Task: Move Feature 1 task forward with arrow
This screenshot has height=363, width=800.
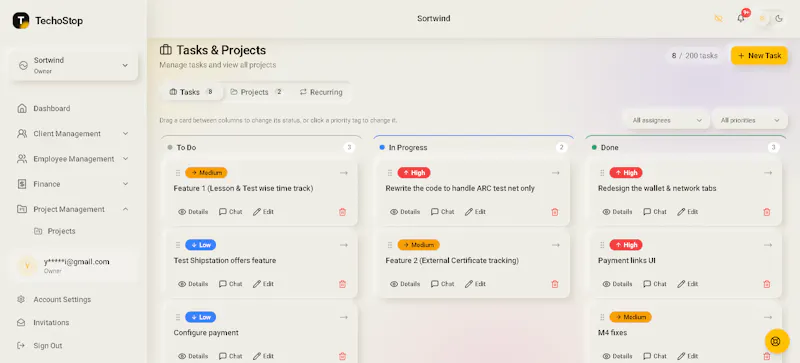Action: coord(344,173)
